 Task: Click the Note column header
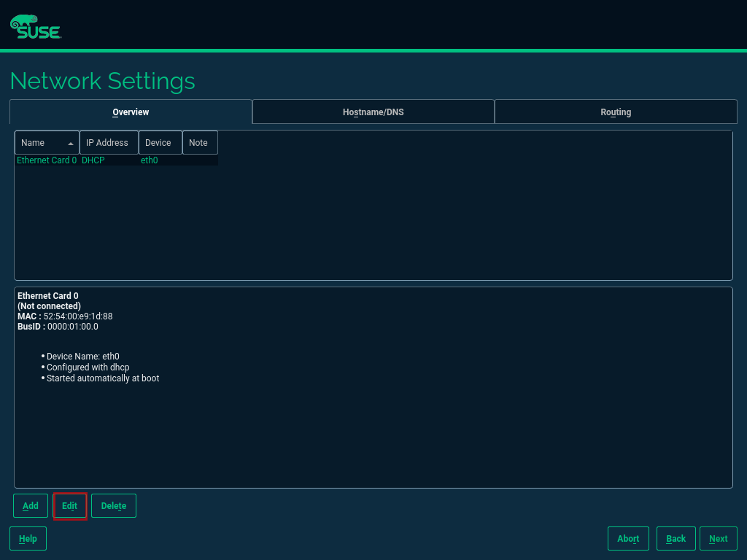click(199, 142)
